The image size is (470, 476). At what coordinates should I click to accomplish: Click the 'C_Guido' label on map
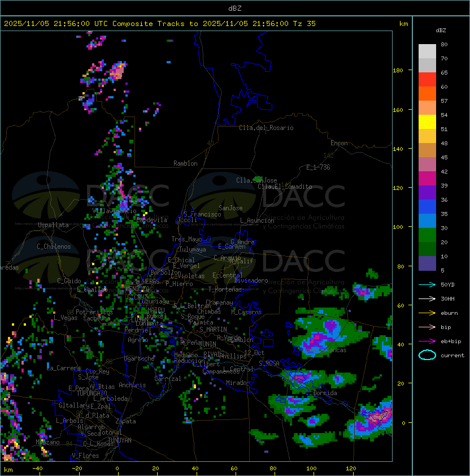pyautogui.click(x=69, y=281)
